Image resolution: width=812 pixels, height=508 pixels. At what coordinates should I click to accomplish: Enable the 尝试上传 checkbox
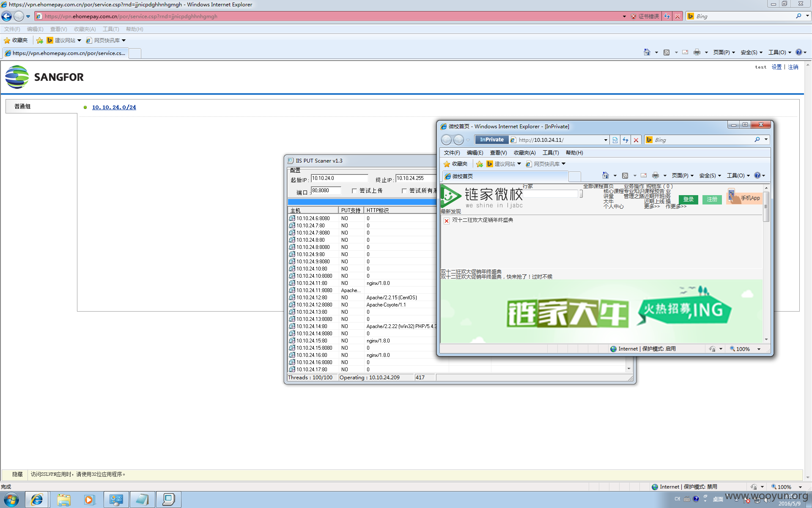pyautogui.click(x=354, y=191)
